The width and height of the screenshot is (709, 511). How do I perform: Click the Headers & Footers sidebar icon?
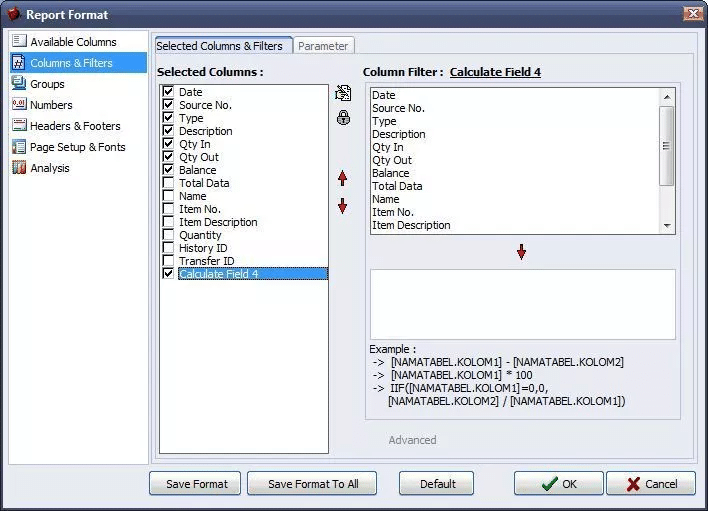tap(19, 125)
